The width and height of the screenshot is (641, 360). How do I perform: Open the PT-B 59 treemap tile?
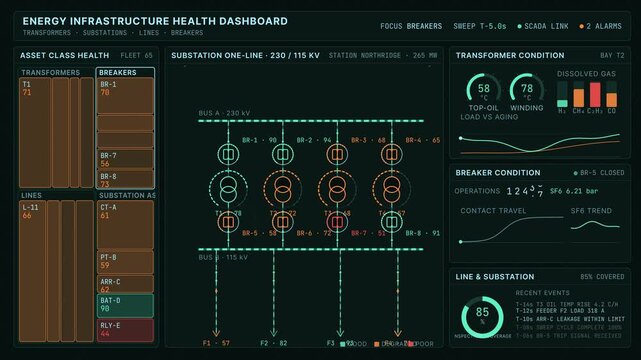pyautogui.click(x=125, y=262)
